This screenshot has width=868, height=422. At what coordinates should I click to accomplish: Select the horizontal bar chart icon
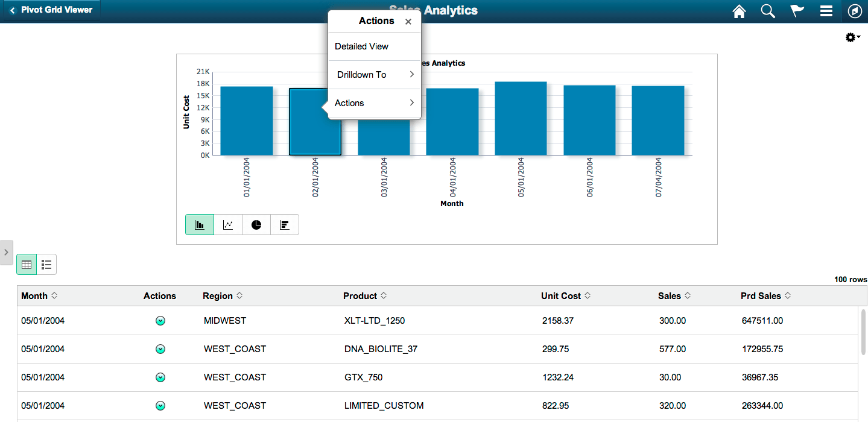(284, 224)
